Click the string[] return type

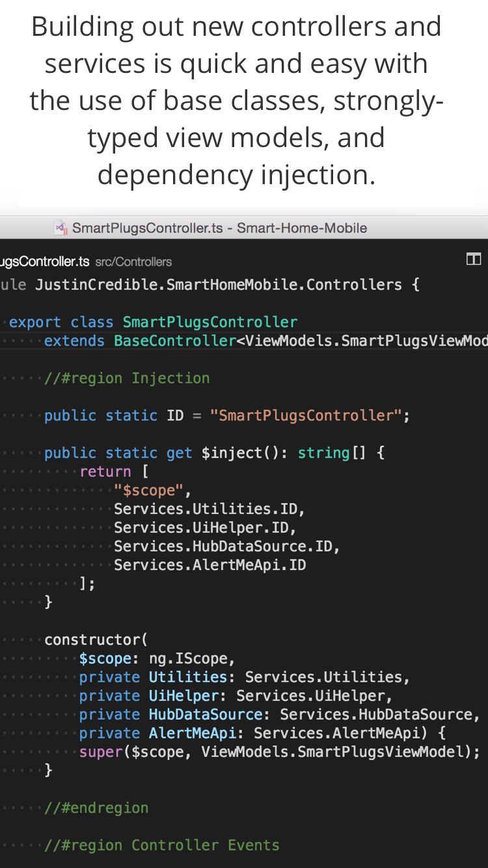[332, 453]
